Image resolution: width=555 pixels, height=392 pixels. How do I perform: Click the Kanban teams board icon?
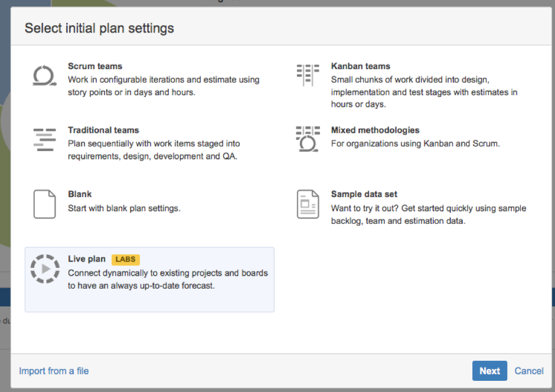tap(308, 75)
